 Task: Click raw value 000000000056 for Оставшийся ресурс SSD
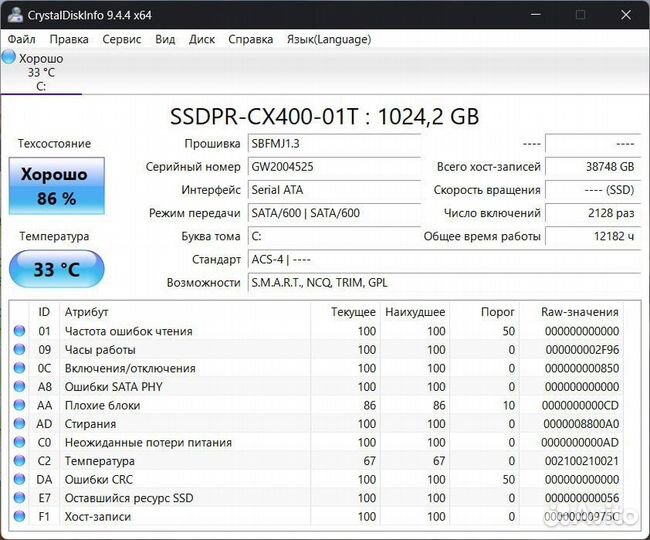[x=582, y=498]
